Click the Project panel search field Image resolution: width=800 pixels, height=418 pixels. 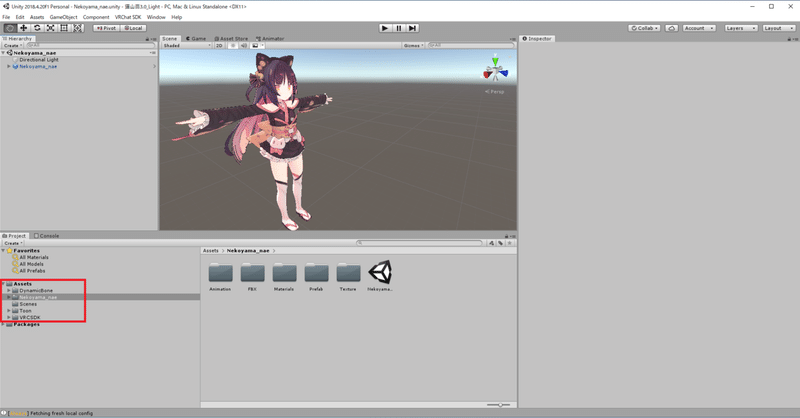(419, 243)
